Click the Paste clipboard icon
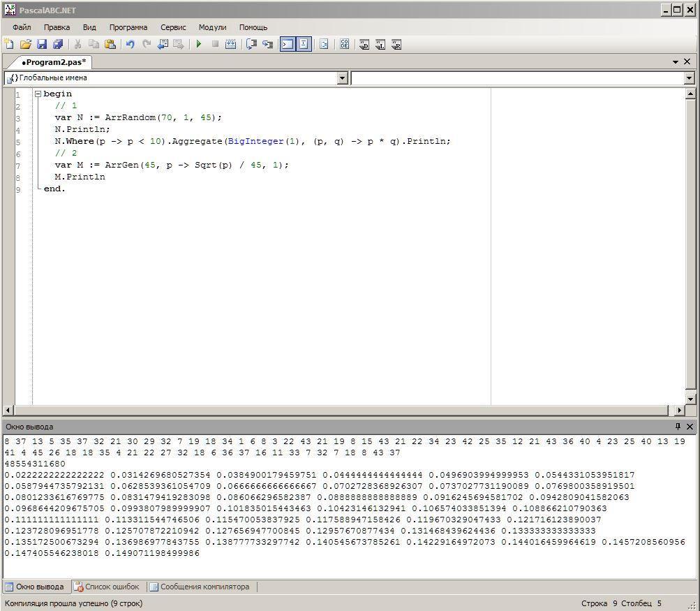This screenshot has width=700, height=611. [x=110, y=44]
